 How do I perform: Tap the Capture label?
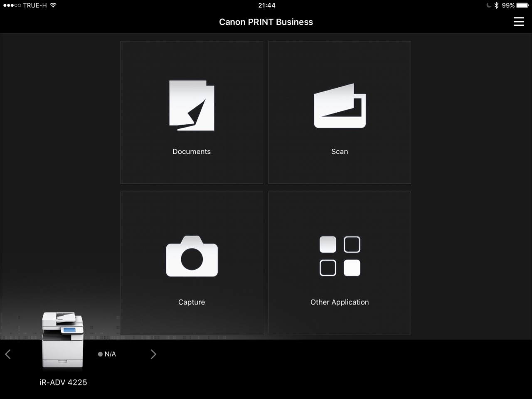[192, 302]
